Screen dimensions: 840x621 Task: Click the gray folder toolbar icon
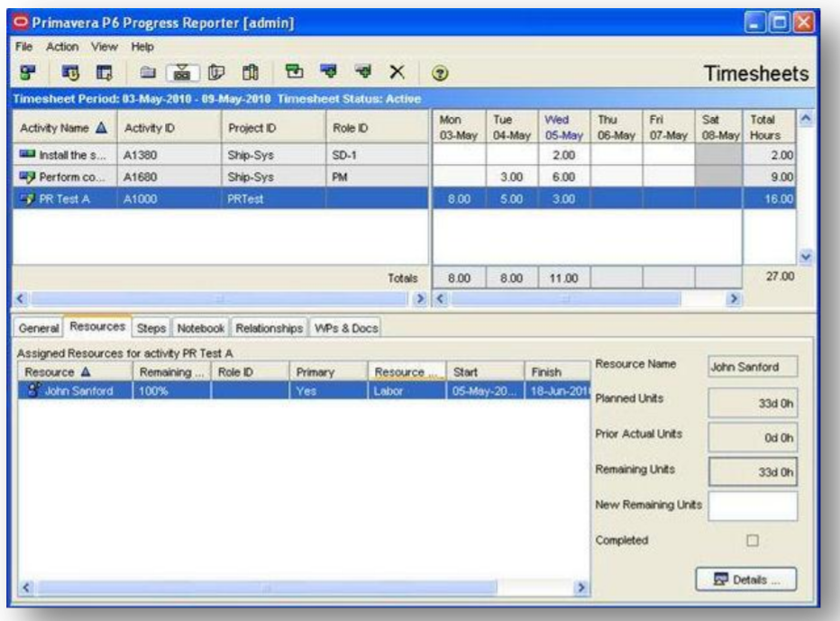point(148,72)
